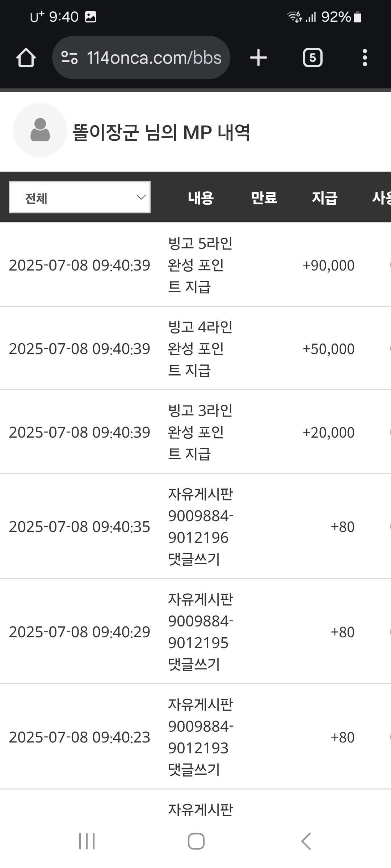Tap Android back navigation button

(x=306, y=841)
